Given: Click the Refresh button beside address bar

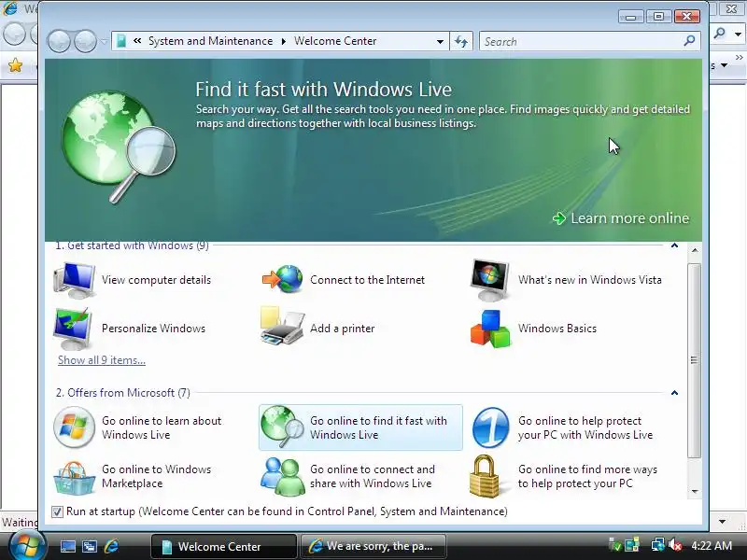Looking at the screenshot, I should (x=460, y=41).
